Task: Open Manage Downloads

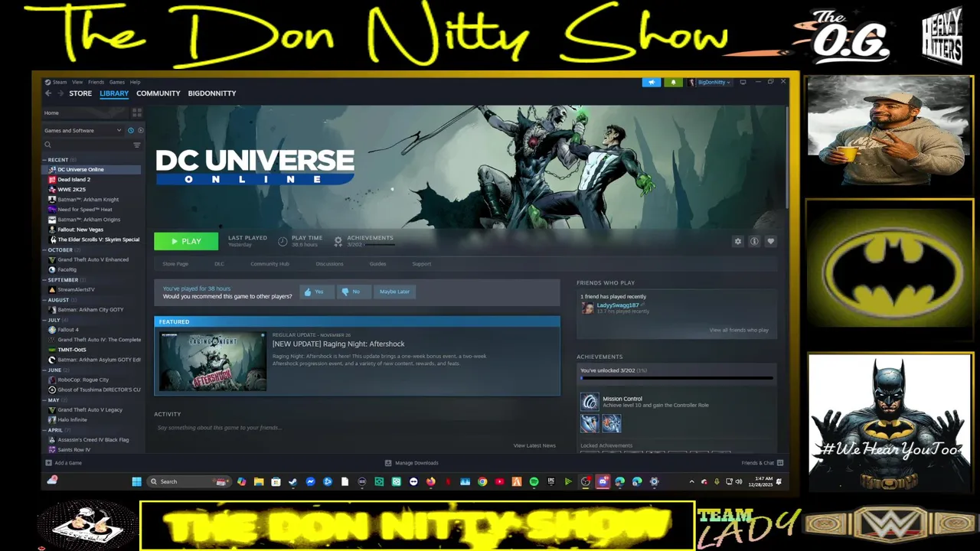Action: (412, 463)
